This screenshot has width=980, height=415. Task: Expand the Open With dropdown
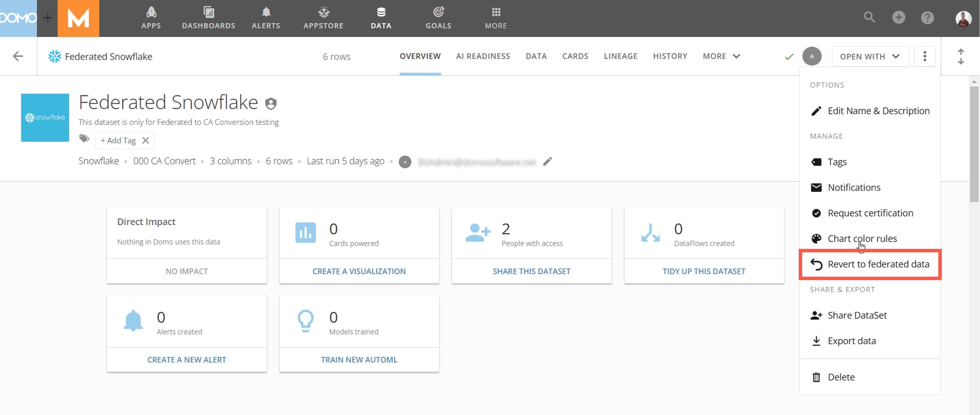[x=870, y=56]
